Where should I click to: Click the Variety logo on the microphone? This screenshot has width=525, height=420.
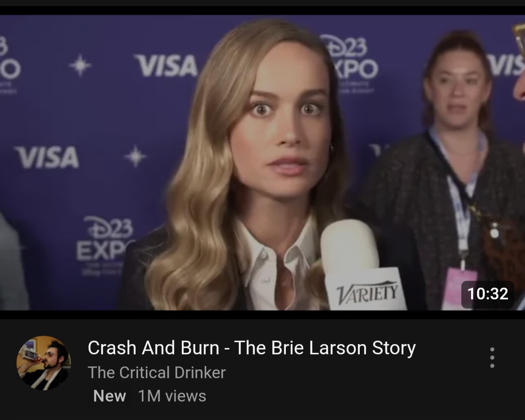pos(367,292)
